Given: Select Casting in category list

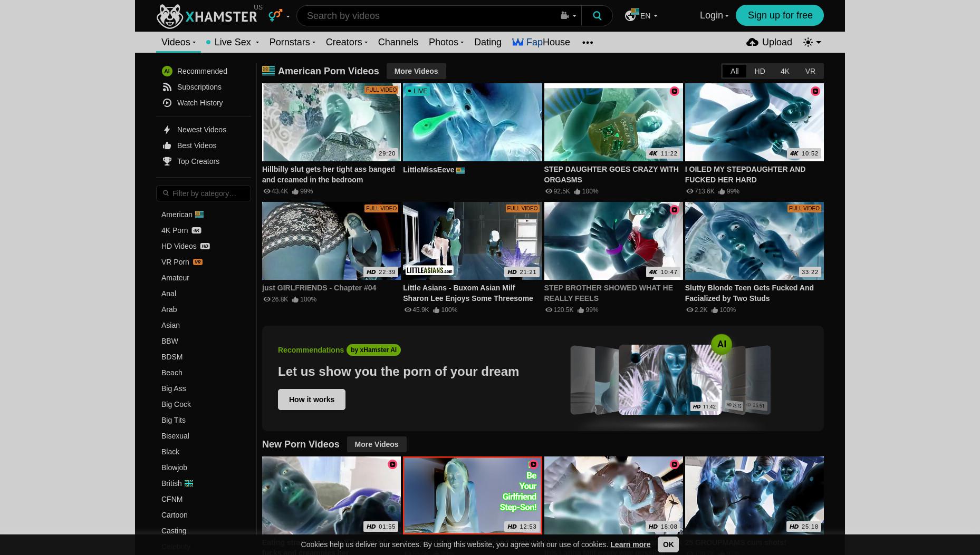Looking at the screenshot, I should [x=174, y=531].
